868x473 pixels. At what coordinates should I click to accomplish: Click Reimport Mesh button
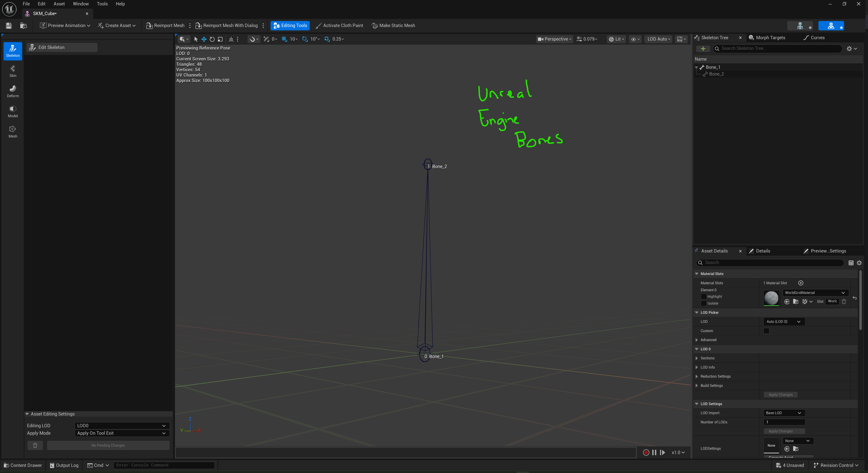(165, 26)
